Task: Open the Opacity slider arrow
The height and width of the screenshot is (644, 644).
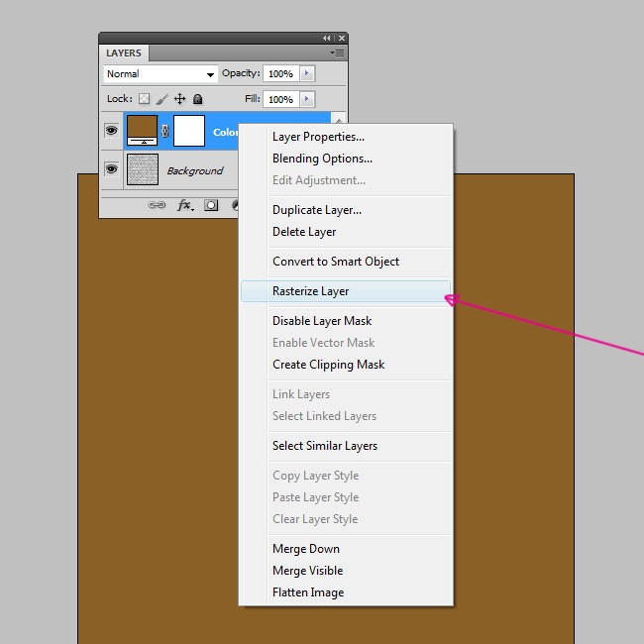Action: click(307, 74)
